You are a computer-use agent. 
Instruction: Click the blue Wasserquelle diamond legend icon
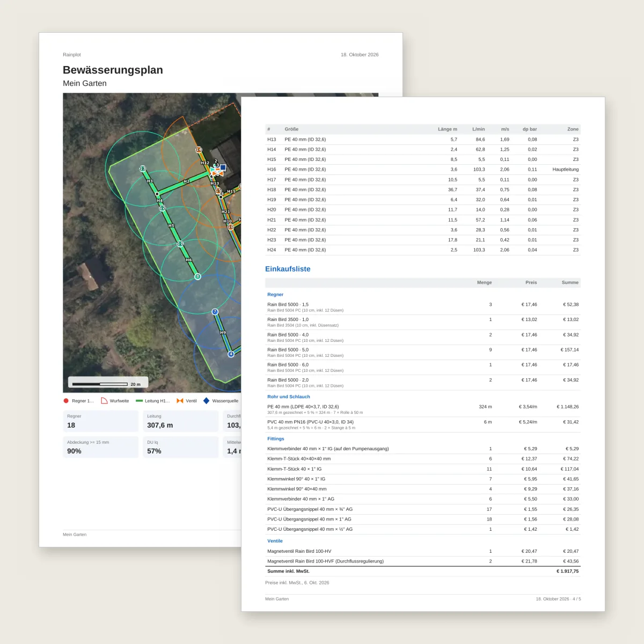tap(207, 401)
